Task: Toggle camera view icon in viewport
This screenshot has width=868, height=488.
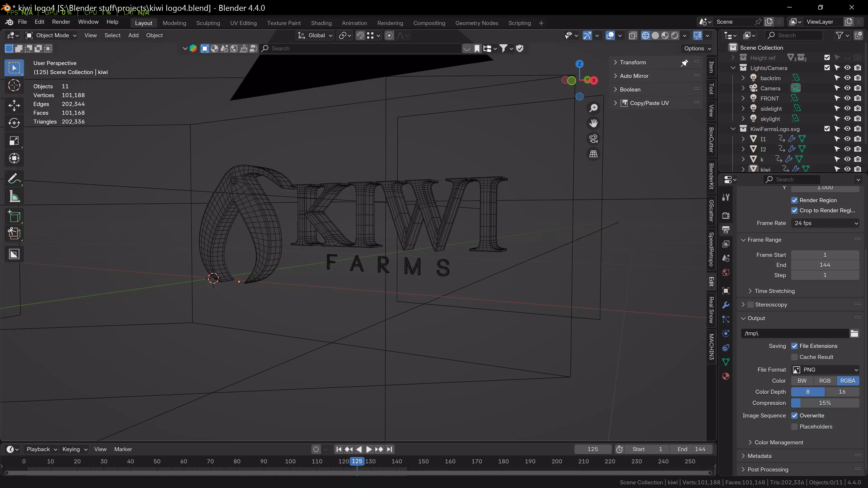Action: coord(593,138)
